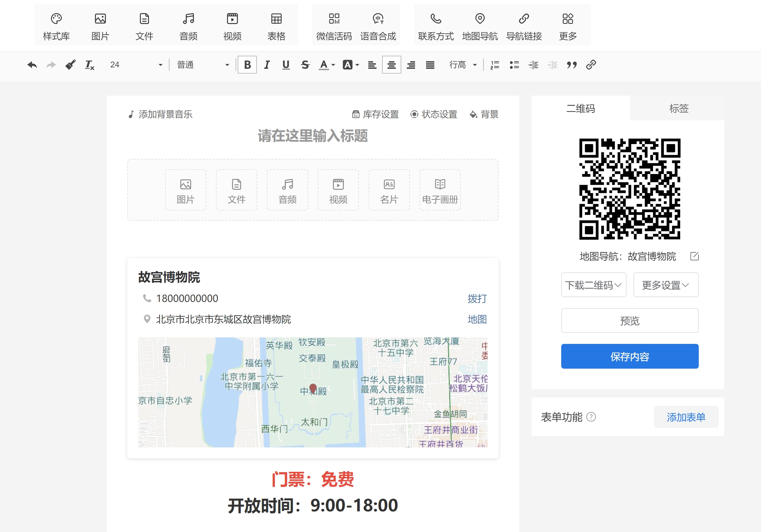Align text right
Viewport: 761px width, 532px height.
(411, 65)
